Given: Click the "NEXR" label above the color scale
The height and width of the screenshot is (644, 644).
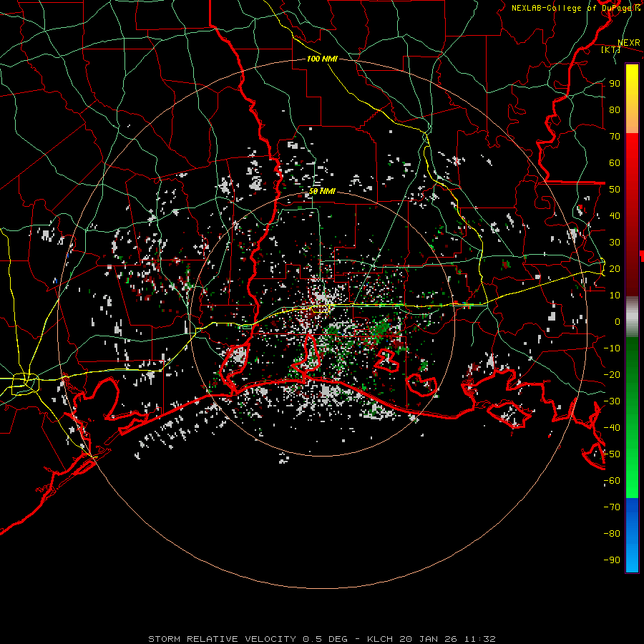Looking at the screenshot, I should (x=628, y=43).
